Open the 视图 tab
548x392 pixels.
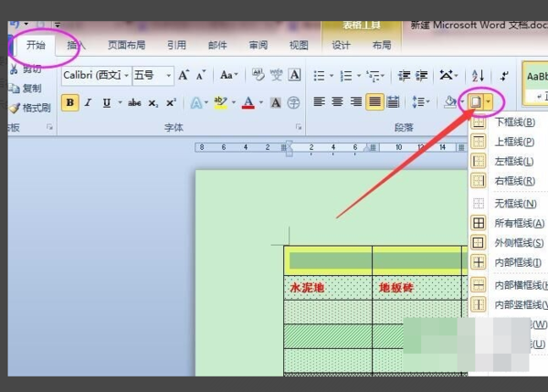click(299, 45)
